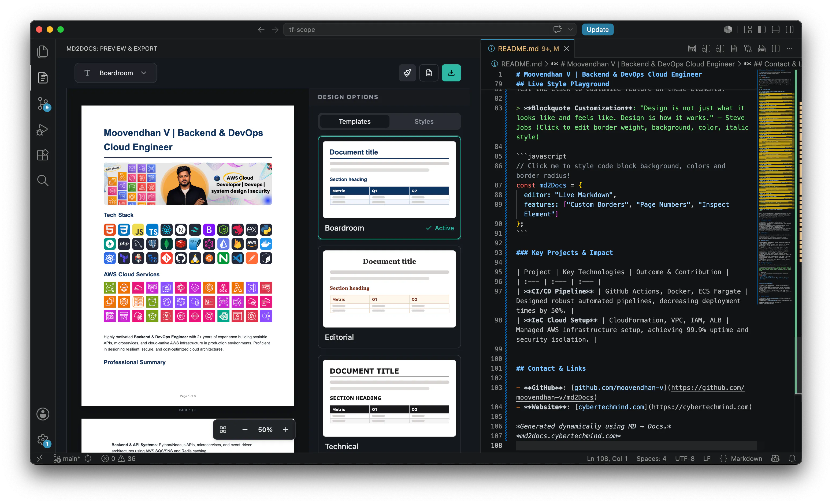Image resolution: width=832 pixels, height=504 pixels.
Task: Toggle the secondary side bar
Action: [x=789, y=29]
